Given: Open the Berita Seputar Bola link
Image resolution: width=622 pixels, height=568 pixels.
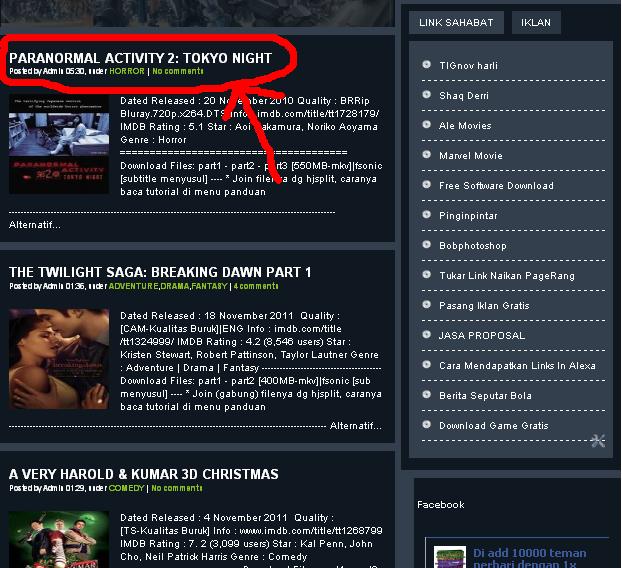Looking at the screenshot, I should click(x=485, y=396).
